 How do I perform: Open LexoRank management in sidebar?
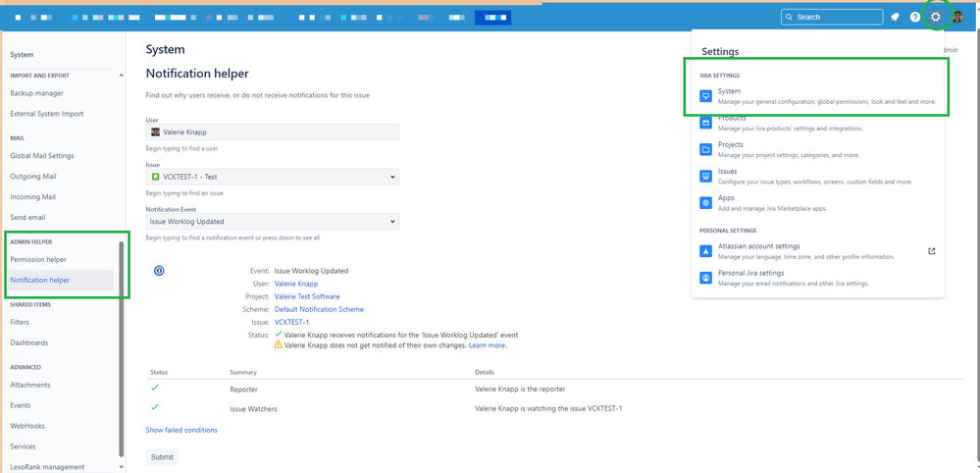[x=47, y=467]
